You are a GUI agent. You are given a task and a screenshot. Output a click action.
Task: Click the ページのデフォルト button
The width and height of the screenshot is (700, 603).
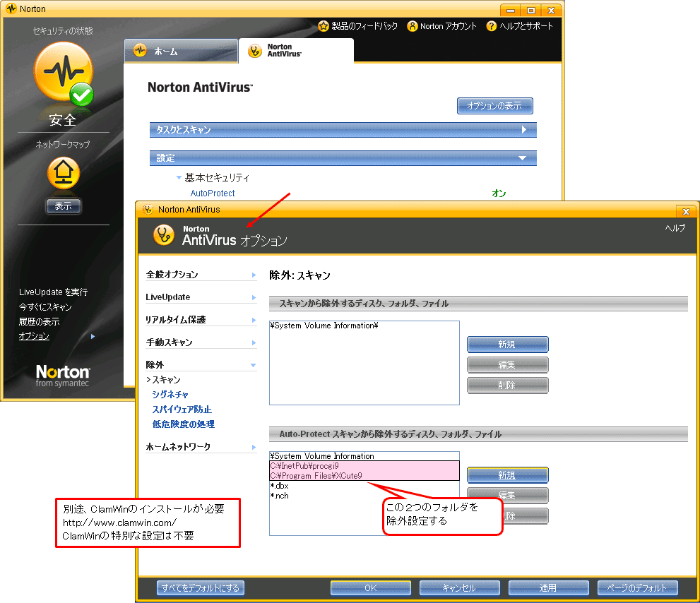click(x=638, y=588)
